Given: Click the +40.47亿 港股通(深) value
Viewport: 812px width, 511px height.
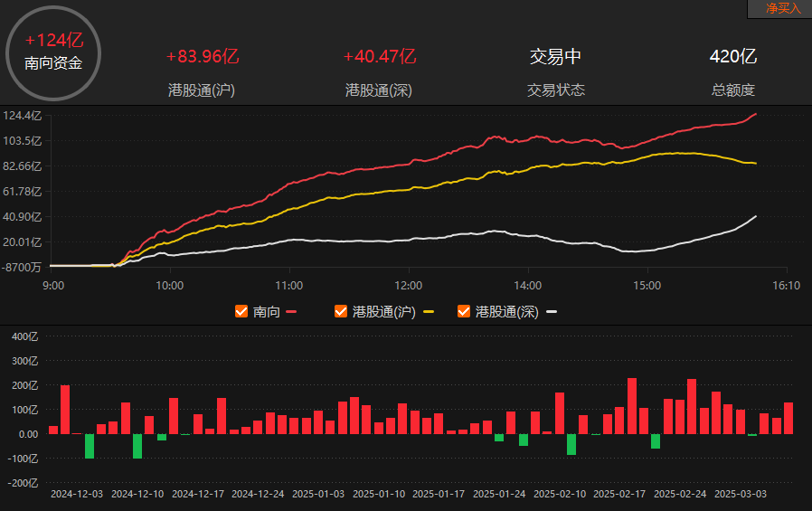Looking at the screenshot, I should [380, 56].
